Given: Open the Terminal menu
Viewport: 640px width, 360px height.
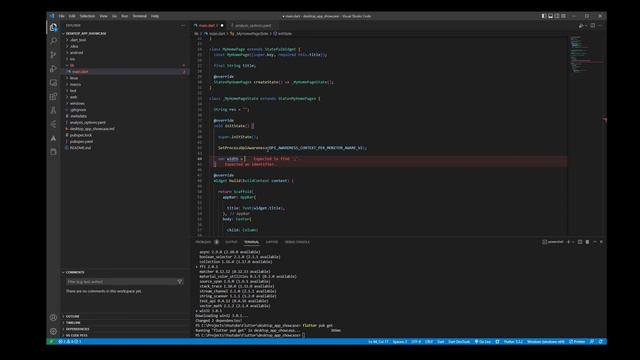Looking at the screenshot, I should tap(140, 16).
